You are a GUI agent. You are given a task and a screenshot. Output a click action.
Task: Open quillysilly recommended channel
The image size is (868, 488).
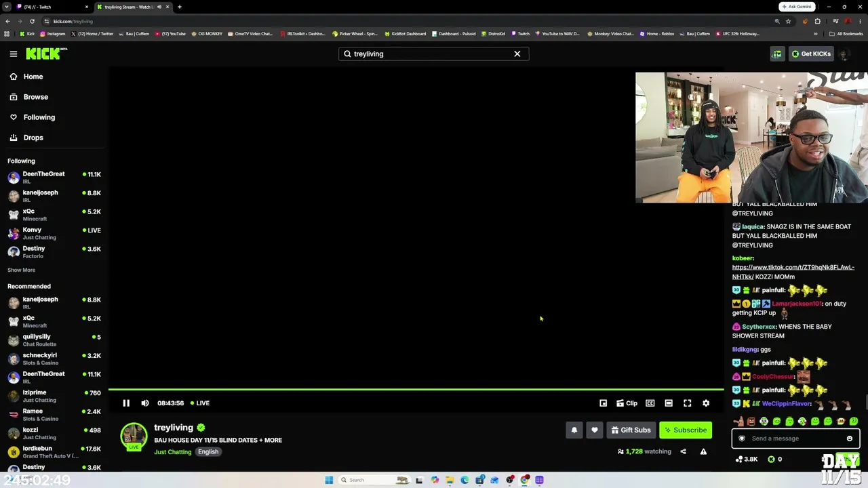coord(54,340)
